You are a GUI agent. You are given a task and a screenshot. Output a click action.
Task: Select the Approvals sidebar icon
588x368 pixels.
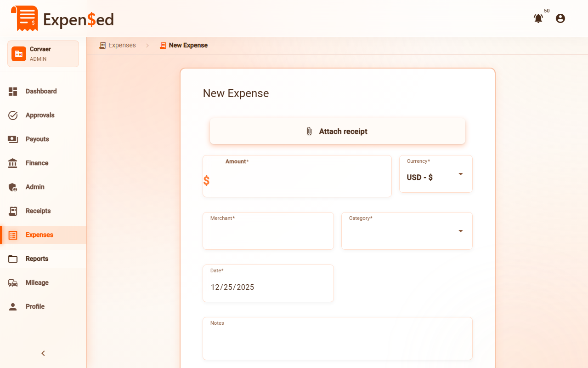pyautogui.click(x=13, y=115)
